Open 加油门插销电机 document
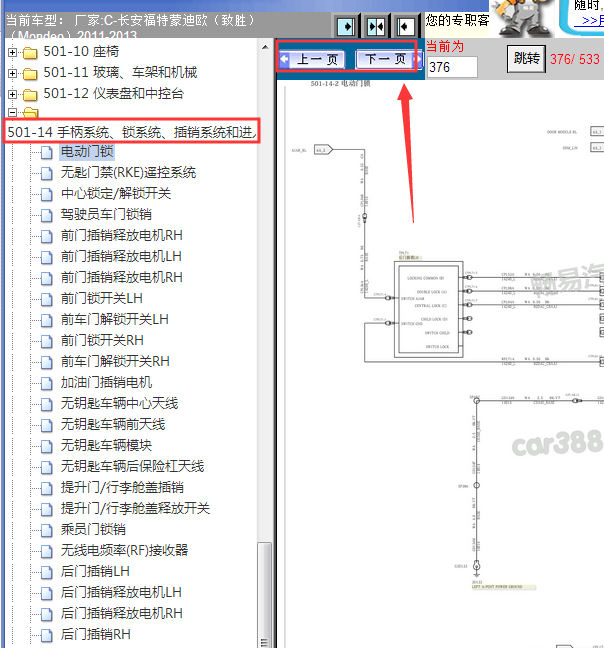 pyautogui.click(x=106, y=383)
